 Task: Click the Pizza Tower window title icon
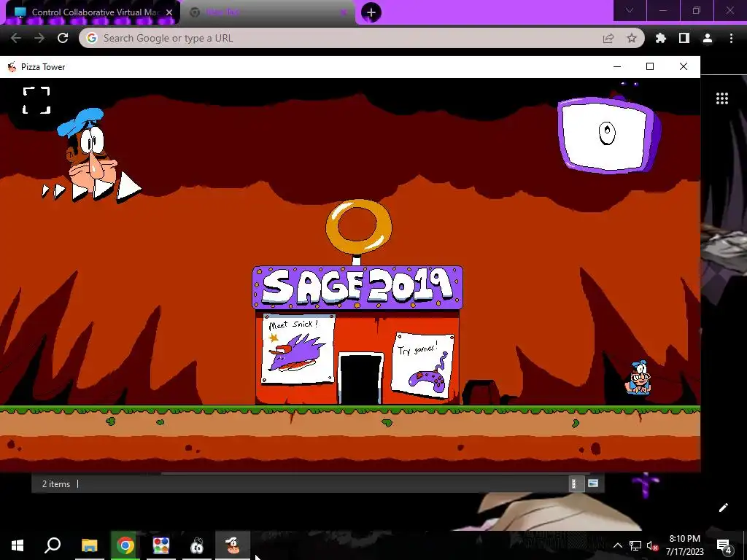tap(12, 66)
